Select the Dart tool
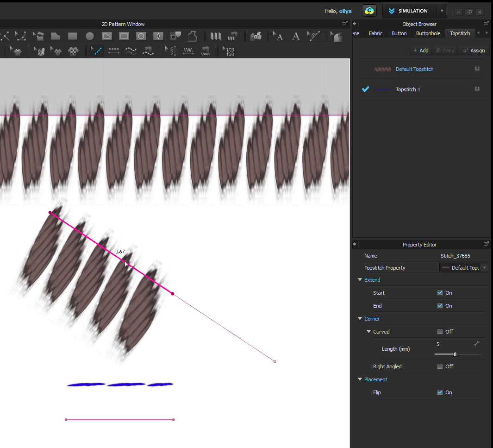 158,36
